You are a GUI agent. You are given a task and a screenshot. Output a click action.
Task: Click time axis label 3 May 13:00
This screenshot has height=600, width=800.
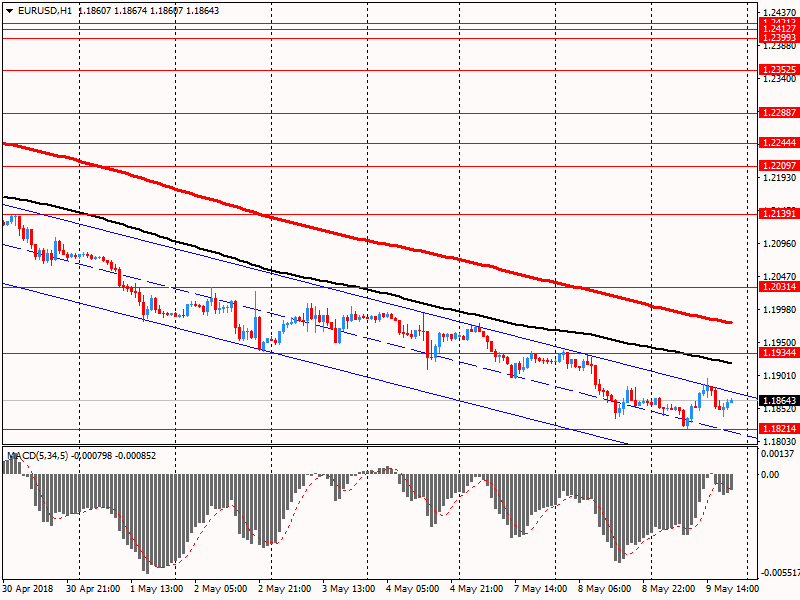(349, 589)
